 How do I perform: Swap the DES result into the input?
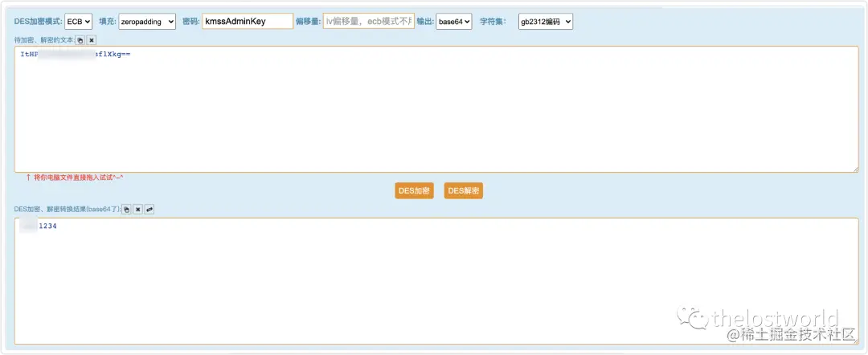click(x=149, y=209)
